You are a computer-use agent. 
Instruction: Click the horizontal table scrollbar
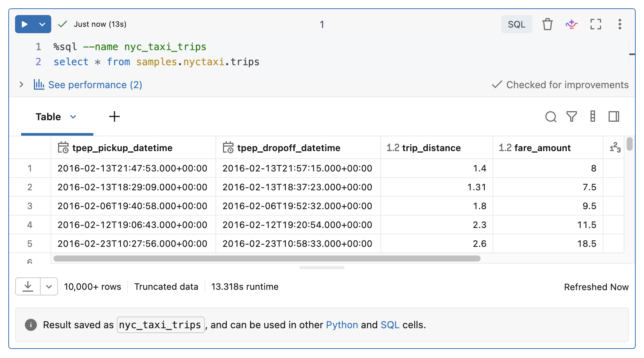click(267, 259)
